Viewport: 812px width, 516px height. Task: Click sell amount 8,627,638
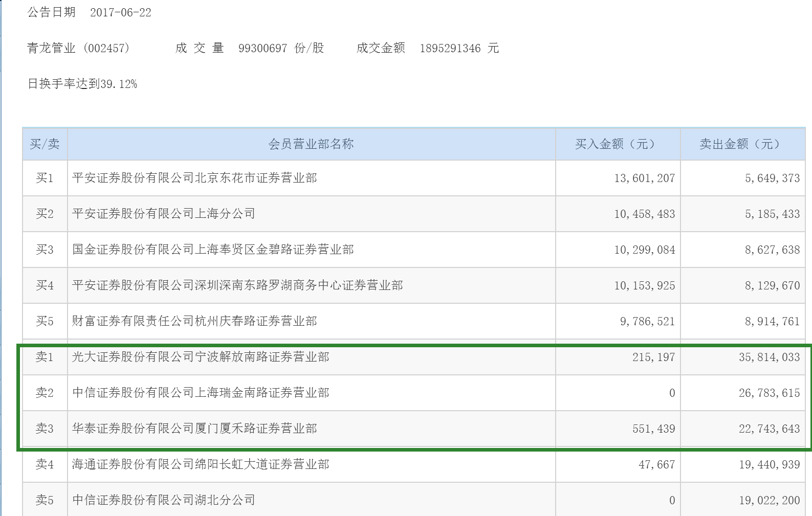[x=773, y=250]
